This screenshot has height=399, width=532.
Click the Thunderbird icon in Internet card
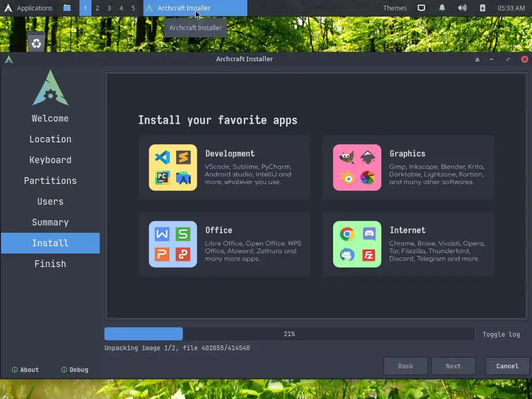click(x=347, y=255)
